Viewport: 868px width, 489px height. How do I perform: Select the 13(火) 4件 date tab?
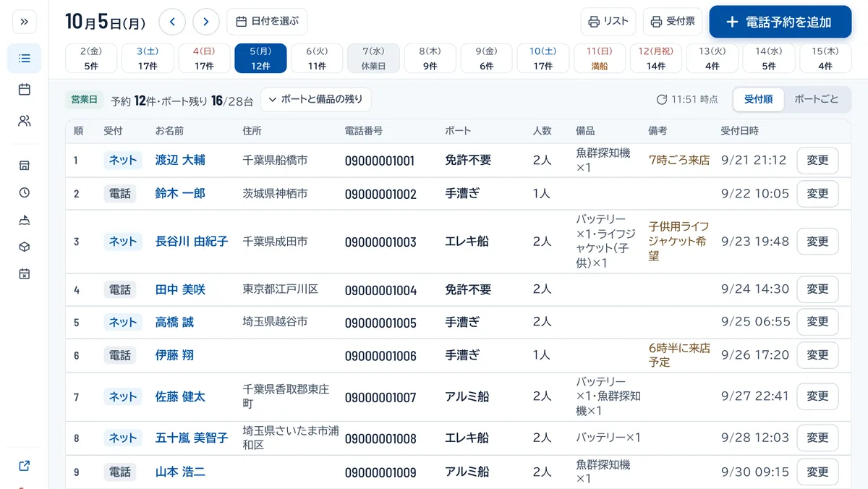click(x=712, y=59)
